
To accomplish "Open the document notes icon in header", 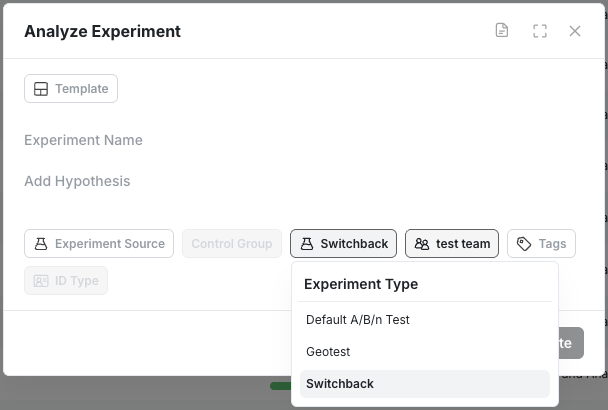I will pos(502,30).
